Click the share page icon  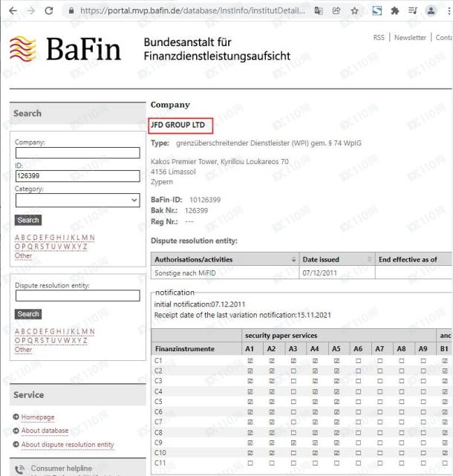click(336, 11)
